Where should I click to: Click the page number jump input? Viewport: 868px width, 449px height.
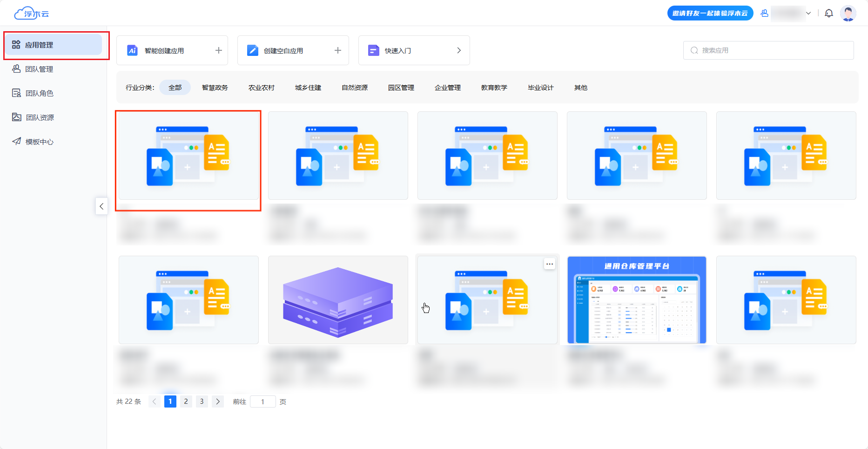tap(262, 401)
